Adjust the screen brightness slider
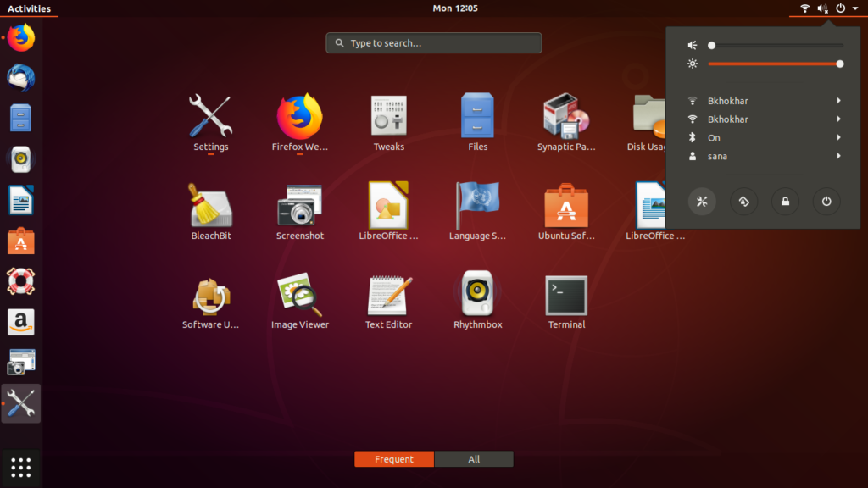 pos(776,64)
